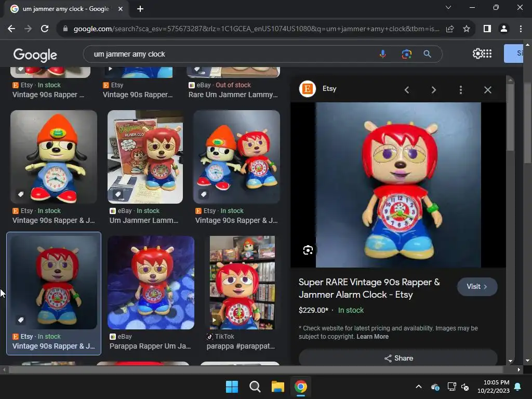The height and width of the screenshot is (399, 532).
Task: Go back to previous page
Action: [x=11, y=29]
